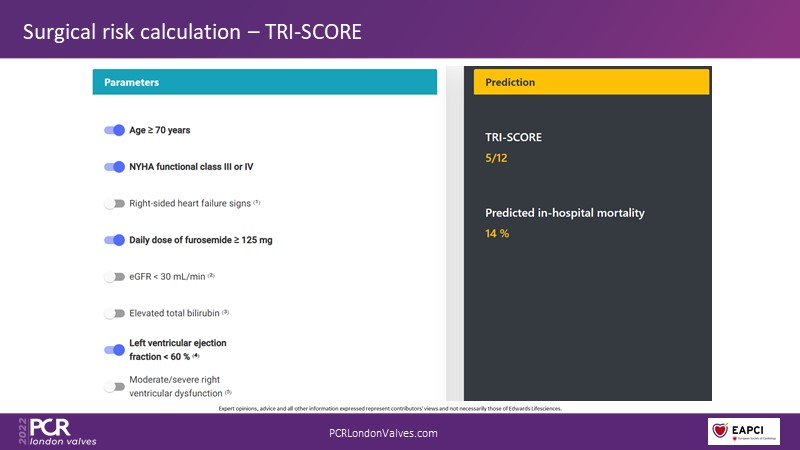
Task: Click the expert opinions disclaimer text
Action: point(399,409)
